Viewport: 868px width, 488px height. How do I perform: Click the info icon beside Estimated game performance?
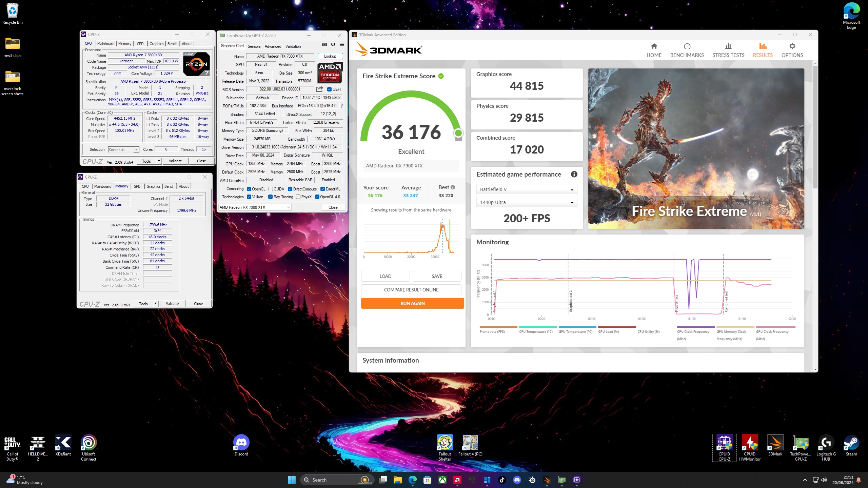[x=574, y=174]
